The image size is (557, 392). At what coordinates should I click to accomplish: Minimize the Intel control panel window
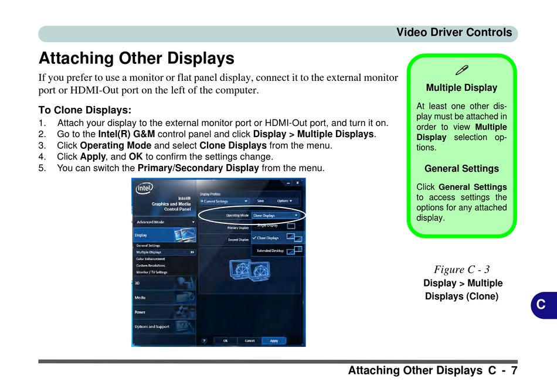[288, 183]
